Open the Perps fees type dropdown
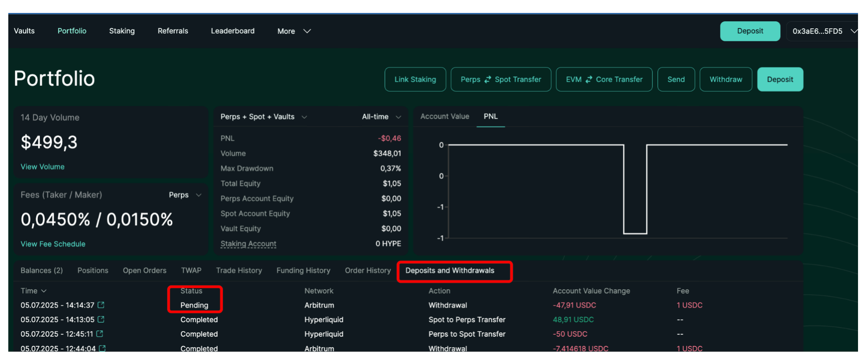 185,195
